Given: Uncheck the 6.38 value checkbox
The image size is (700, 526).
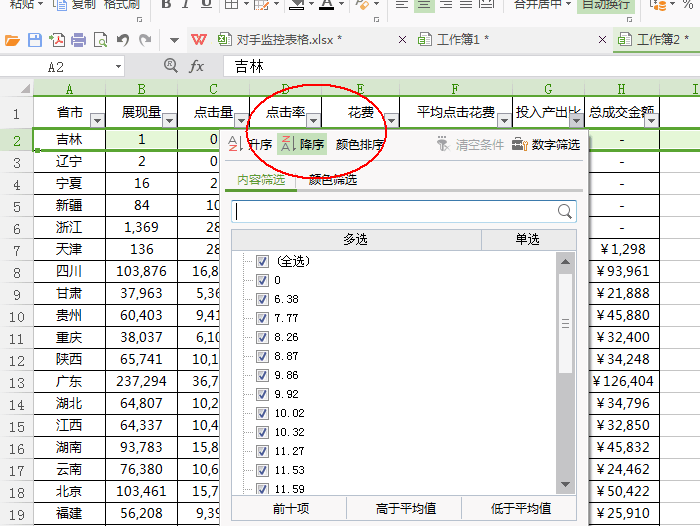Looking at the screenshot, I should tap(262, 299).
